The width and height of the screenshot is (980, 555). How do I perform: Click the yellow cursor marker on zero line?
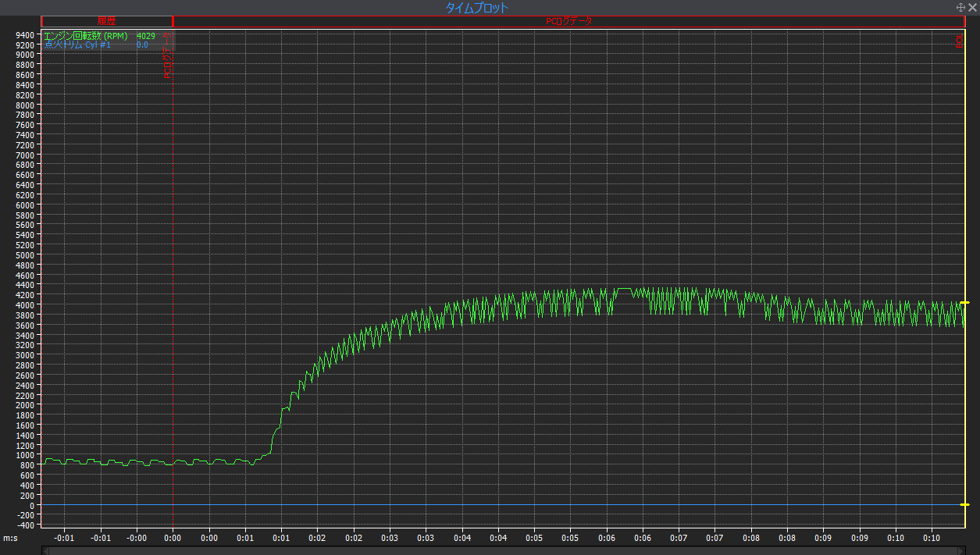point(964,505)
